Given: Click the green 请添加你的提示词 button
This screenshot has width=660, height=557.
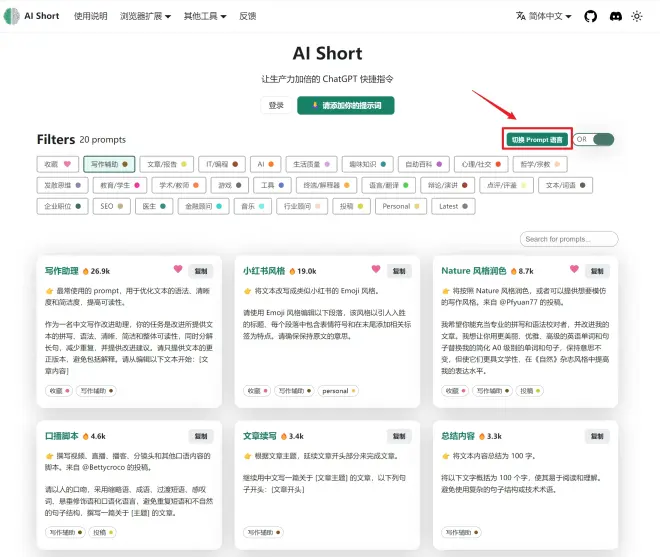Looking at the screenshot, I should [x=346, y=105].
